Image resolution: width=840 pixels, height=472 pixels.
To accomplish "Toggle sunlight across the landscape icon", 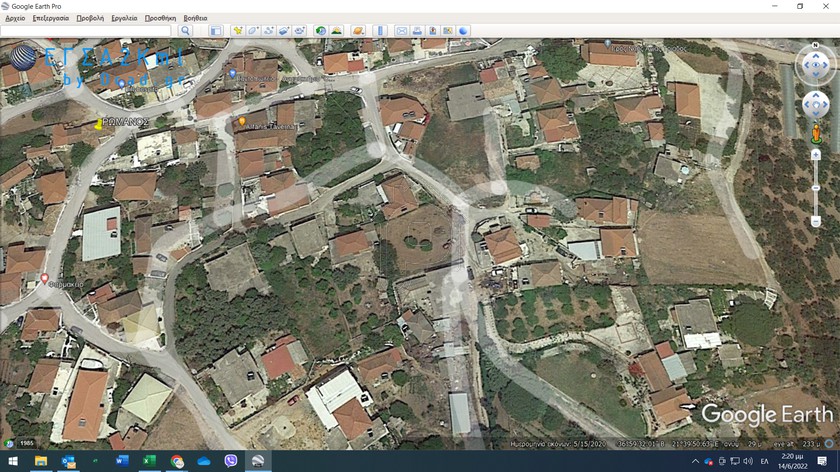I will [x=336, y=31].
